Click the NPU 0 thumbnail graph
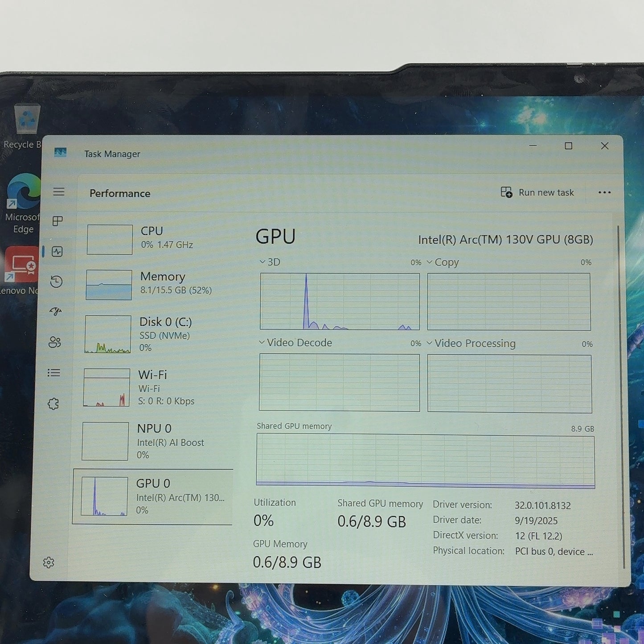644x644 pixels. 105,441
